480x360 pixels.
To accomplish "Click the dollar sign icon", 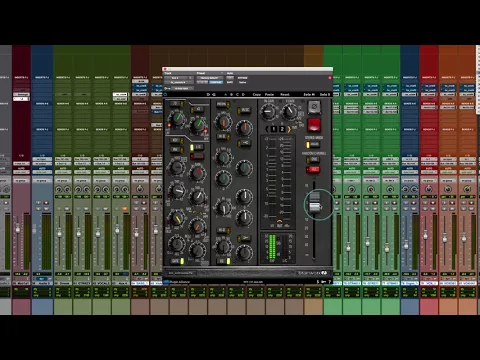I will 318,282.
